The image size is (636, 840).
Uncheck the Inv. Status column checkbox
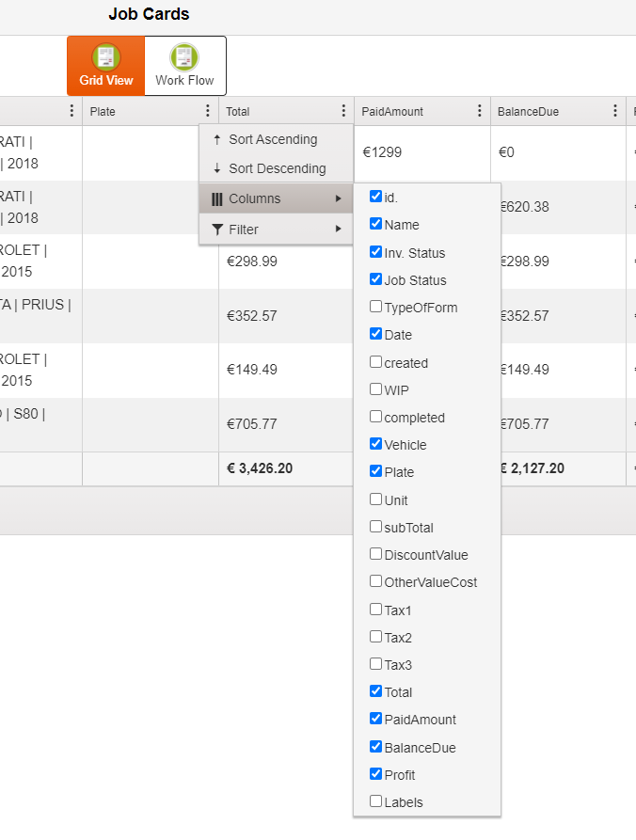pyautogui.click(x=376, y=252)
